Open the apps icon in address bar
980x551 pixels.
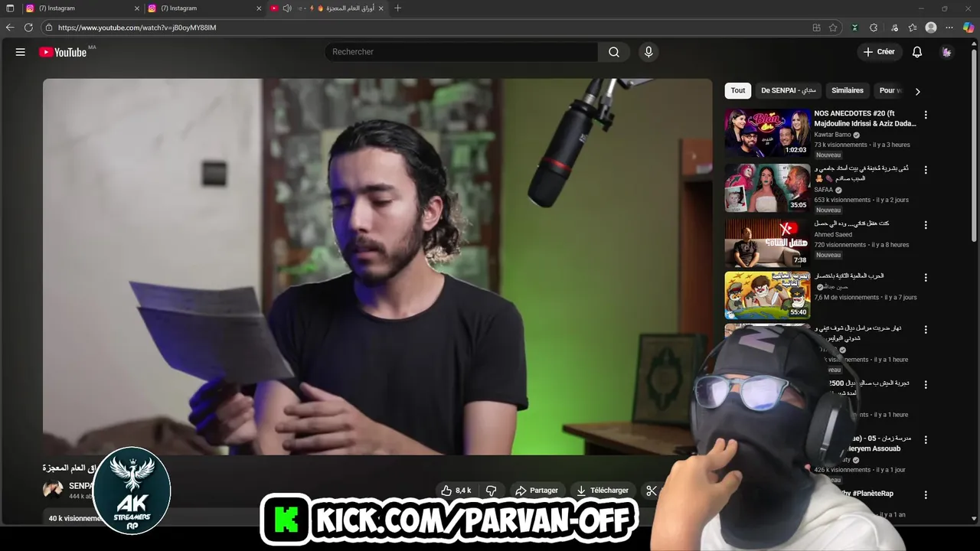816,28
